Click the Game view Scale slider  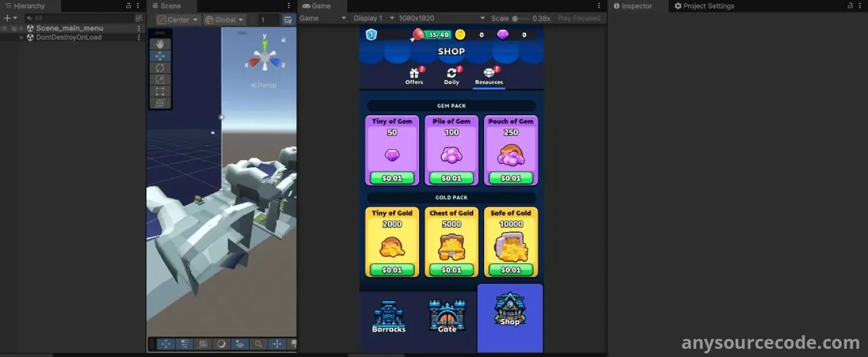519,19
